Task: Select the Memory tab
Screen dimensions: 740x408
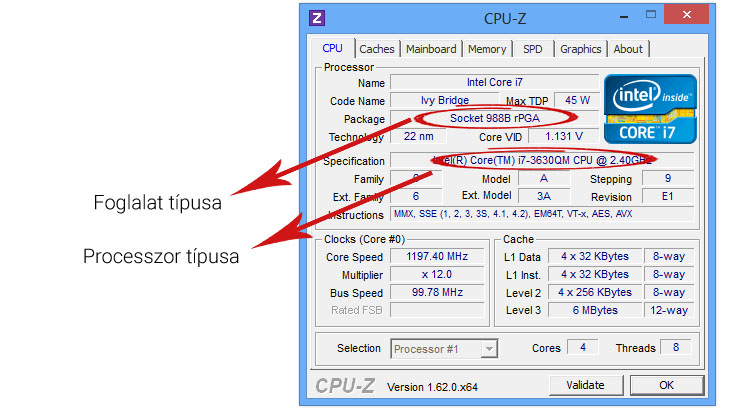Action: [487, 49]
